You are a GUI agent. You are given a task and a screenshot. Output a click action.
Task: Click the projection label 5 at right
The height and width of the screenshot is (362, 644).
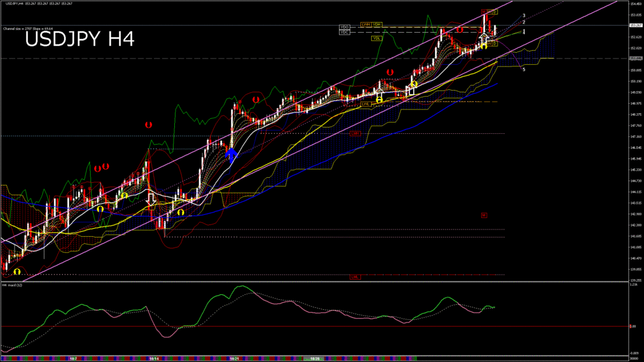click(x=524, y=69)
